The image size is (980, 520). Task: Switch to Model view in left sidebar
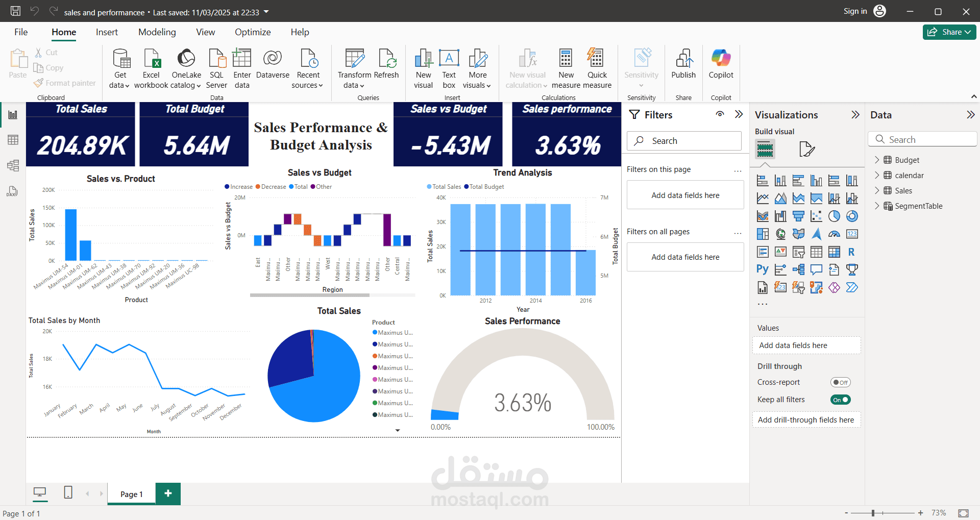(x=13, y=165)
